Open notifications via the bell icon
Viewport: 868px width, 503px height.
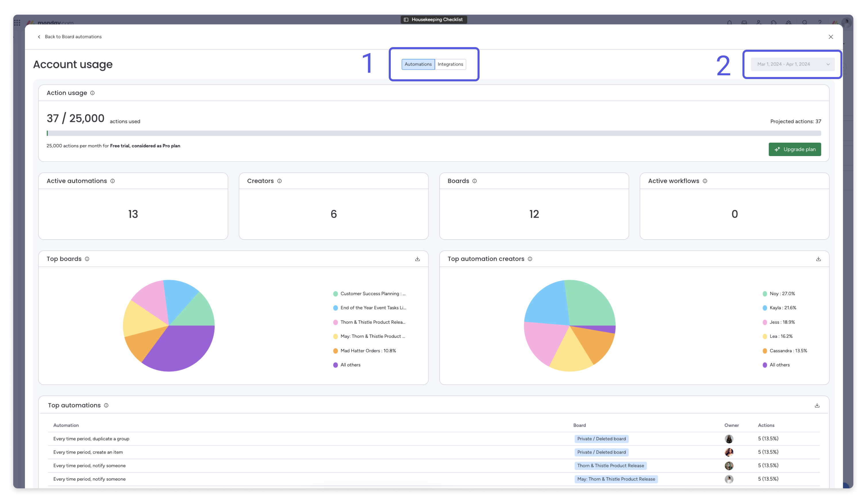[730, 23]
